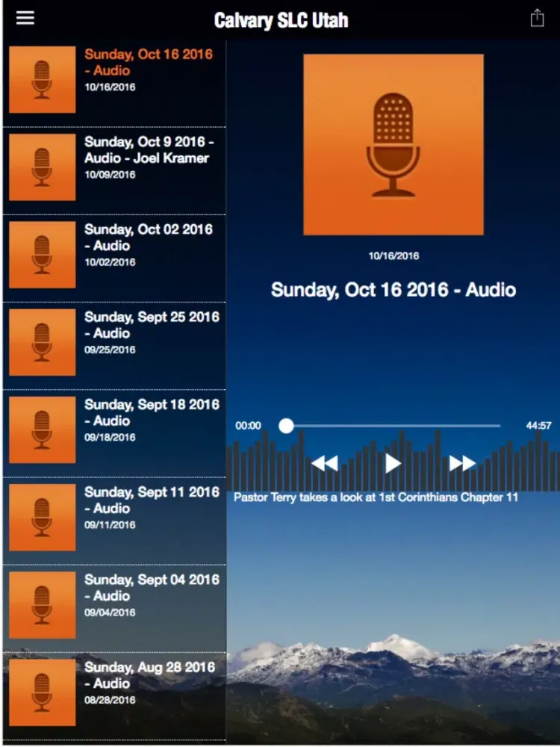The width and height of the screenshot is (560, 747).
Task: Click the microphone thumbnail for Sept 04 2016
Action: [43, 606]
